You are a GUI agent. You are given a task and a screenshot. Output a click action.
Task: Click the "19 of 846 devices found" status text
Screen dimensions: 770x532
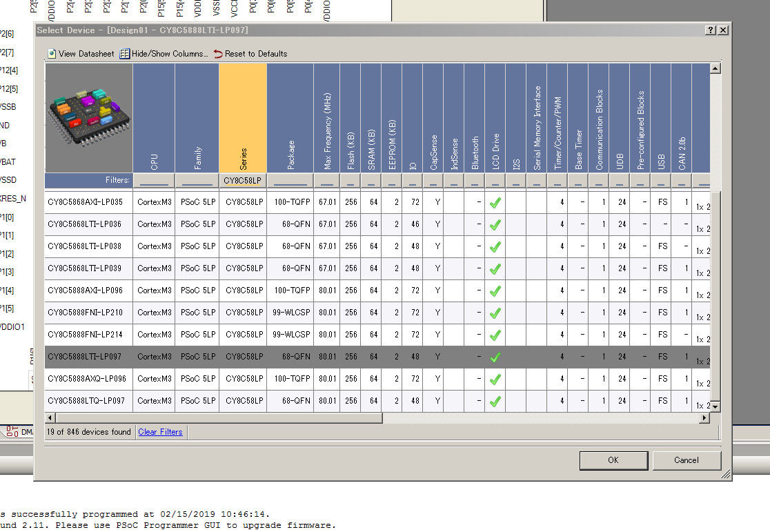point(89,432)
